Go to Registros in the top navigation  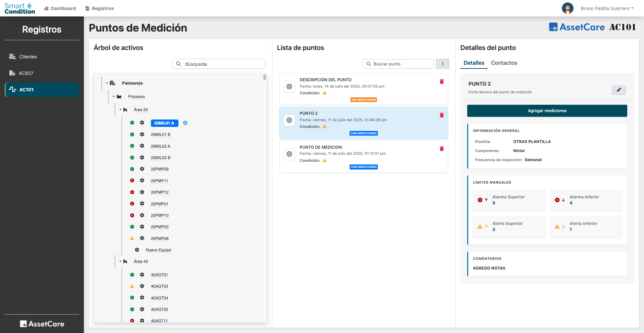pyautogui.click(x=99, y=8)
